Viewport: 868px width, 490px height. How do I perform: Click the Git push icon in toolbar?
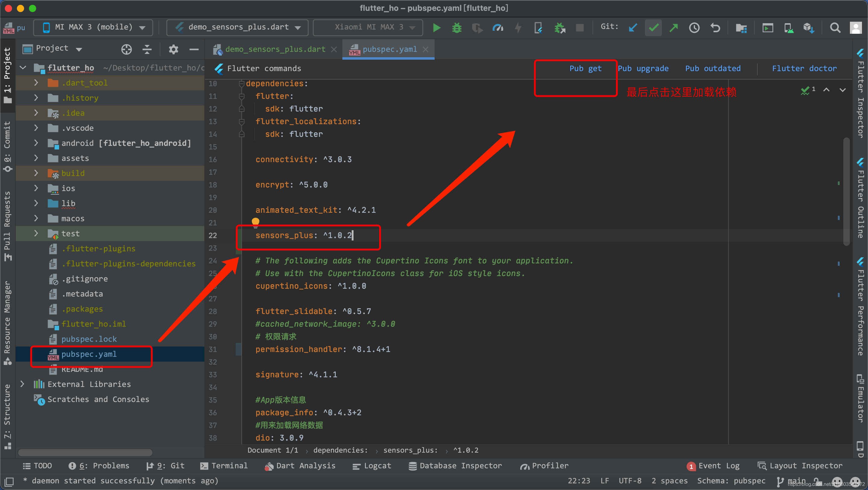[674, 27]
